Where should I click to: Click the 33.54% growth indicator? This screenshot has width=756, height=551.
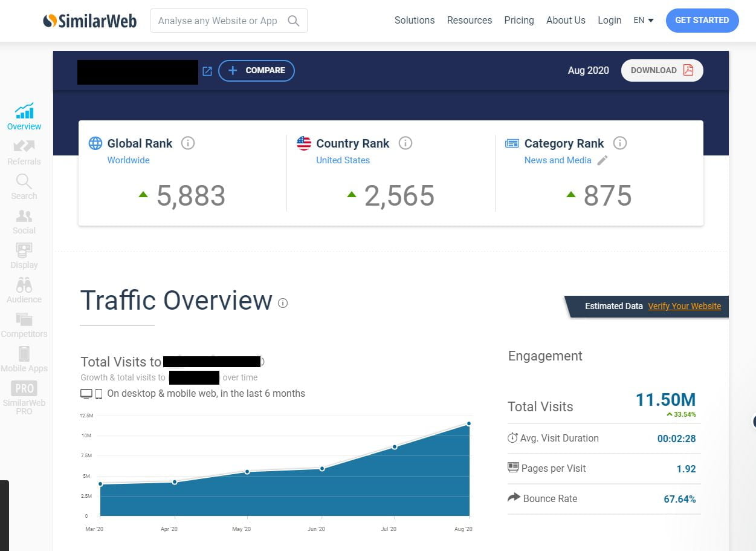681,414
